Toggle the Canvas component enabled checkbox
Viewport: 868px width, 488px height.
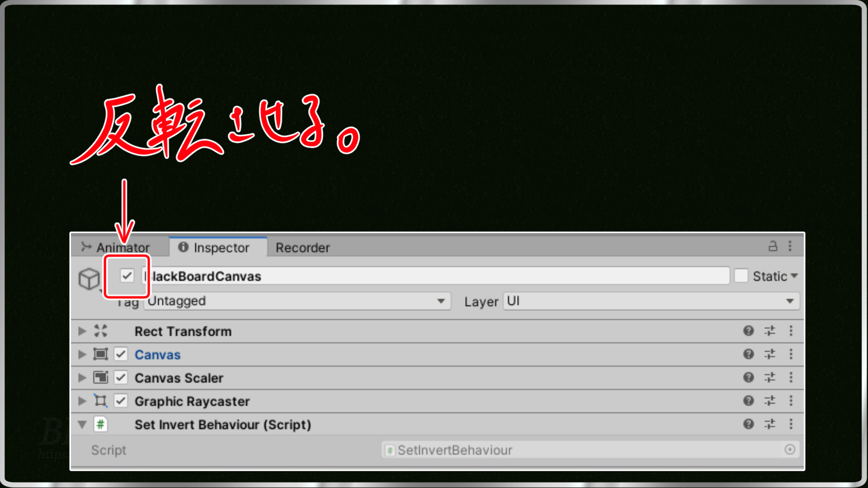click(119, 355)
